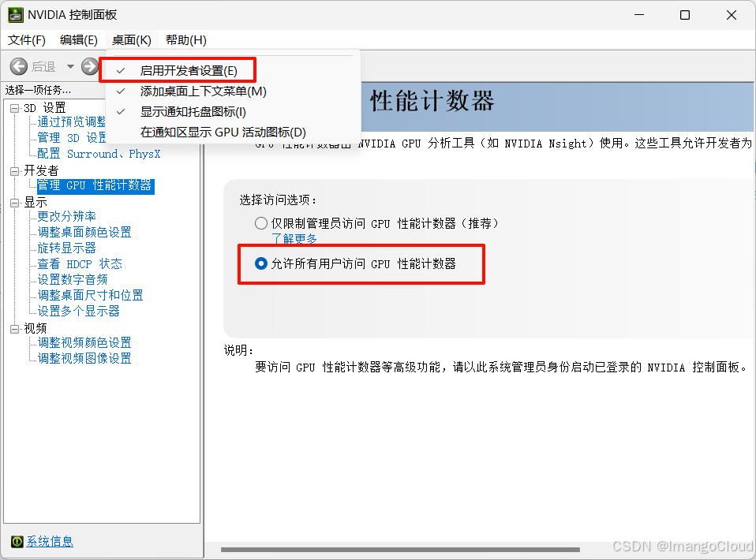The height and width of the screenshot is (560, 756).
Task: Open the 编辑(E) menu
Action: pos(79,40)
